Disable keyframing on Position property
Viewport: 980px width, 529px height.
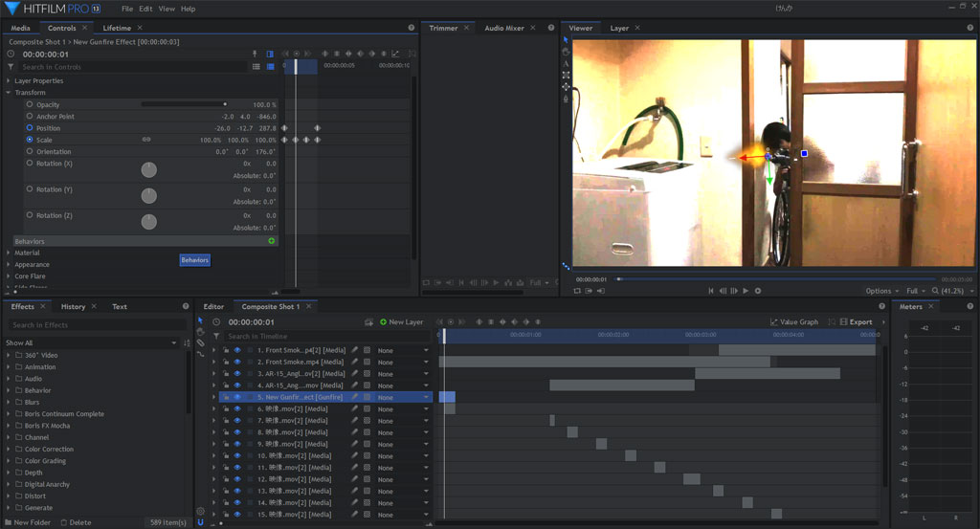[x=30, y=127]
